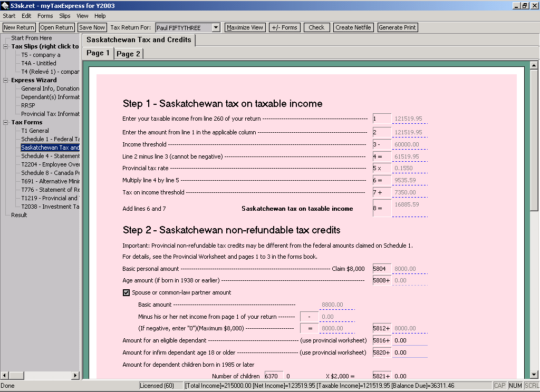Select T1 General in tree
Image resolution: width=540 pixels, height=392 pixels.
pos(35,131)
